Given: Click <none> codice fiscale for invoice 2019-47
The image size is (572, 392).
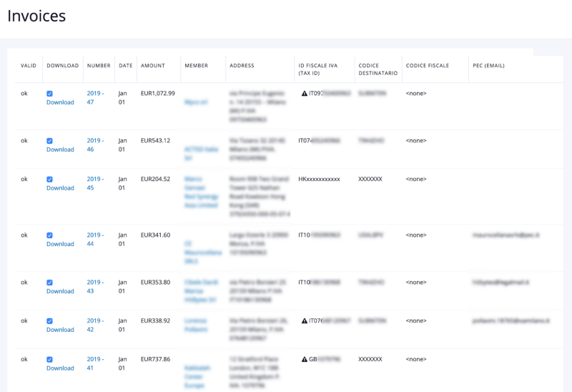Looking at the screenshot, I should point(416,94).
